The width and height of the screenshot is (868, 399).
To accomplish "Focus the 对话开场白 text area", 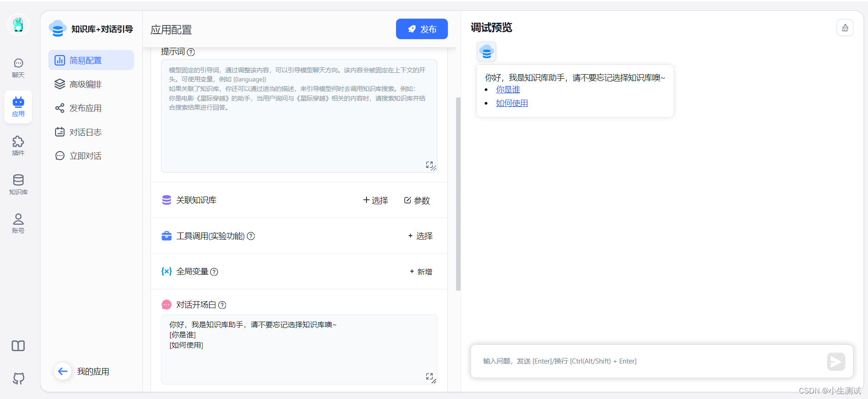I will click(299, 349).
